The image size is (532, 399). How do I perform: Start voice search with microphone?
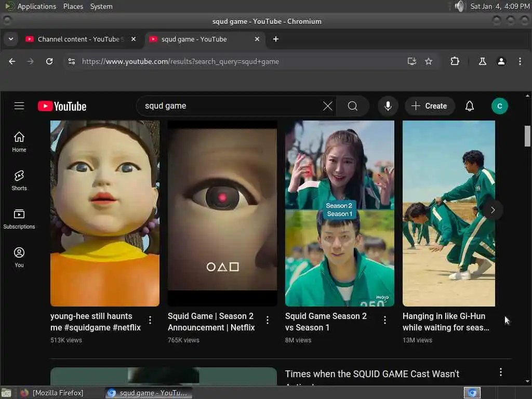(x=388, y=106)
